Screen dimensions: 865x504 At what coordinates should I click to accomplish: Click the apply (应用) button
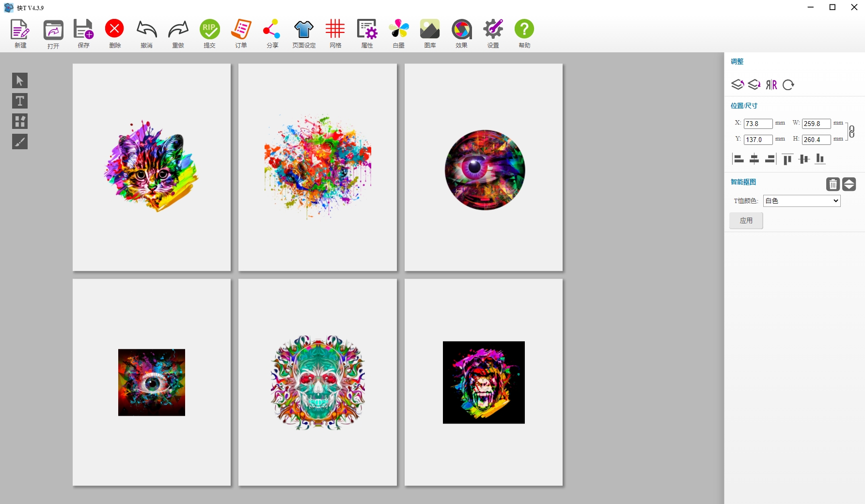[746, 220]
